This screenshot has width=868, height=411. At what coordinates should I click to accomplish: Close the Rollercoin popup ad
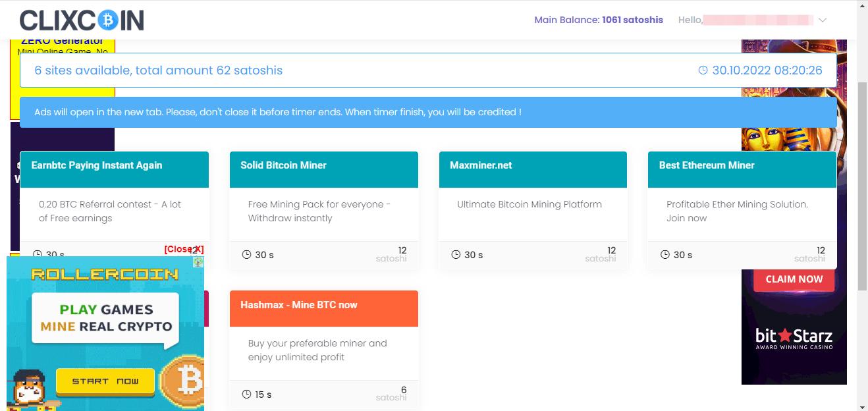(x=184, y=249)
